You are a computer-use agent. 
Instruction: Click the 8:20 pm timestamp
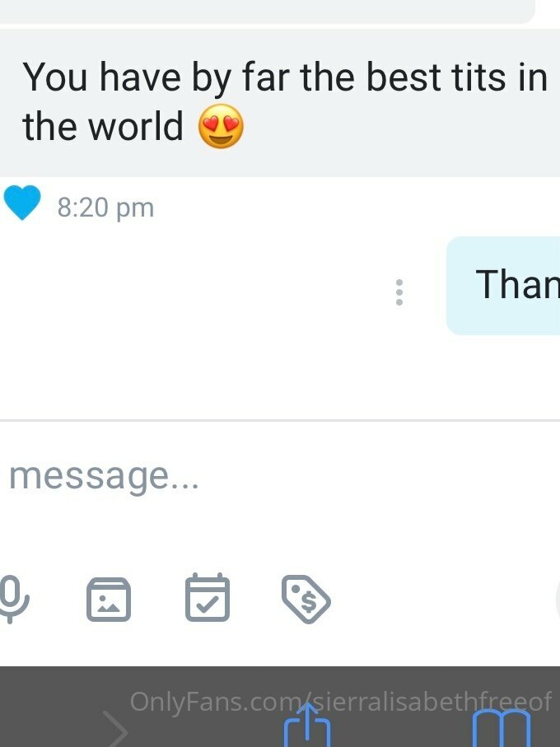coord(105,208)
